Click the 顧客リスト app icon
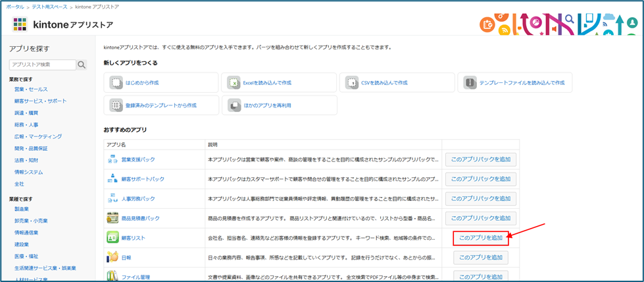 [112, 238]
